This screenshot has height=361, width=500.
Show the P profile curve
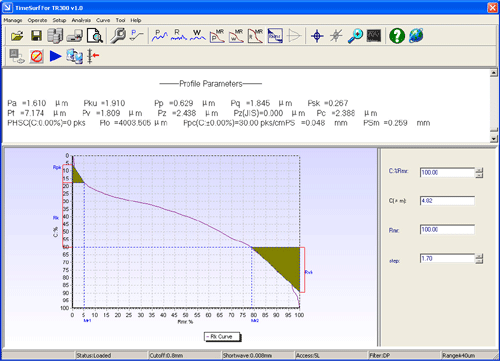[160, 35]
